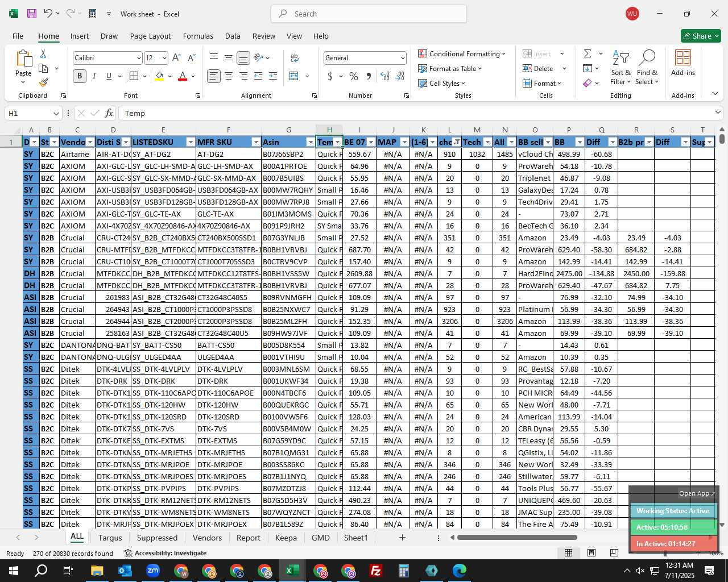Image resolution: width=728 pixels, height=582 pixels.
Task: Open the font name Calibri dropdown
Action: [x=139, y=58]
